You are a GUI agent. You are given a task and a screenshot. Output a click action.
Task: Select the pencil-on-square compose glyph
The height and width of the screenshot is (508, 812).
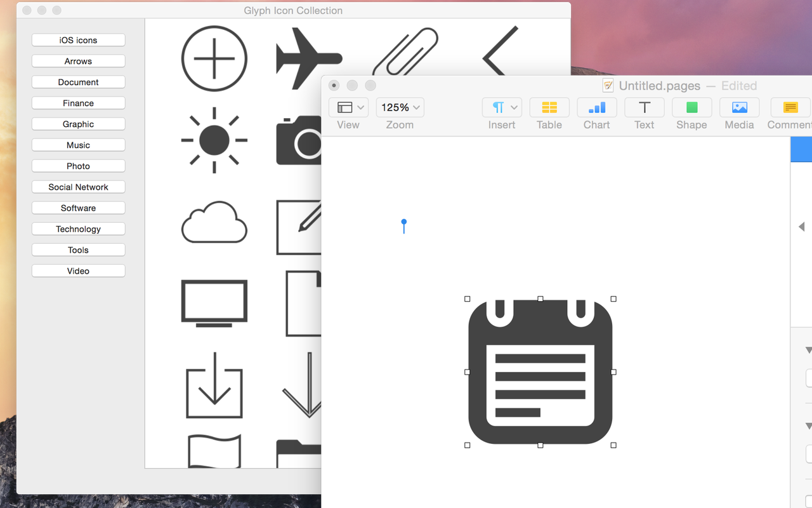pyautogui.click(x=299, y=227)
